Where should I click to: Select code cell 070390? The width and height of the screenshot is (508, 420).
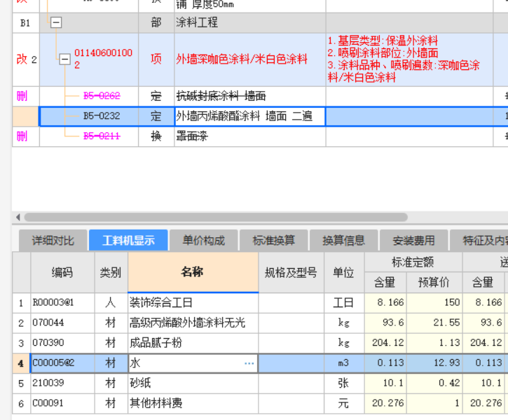[62, 343]
